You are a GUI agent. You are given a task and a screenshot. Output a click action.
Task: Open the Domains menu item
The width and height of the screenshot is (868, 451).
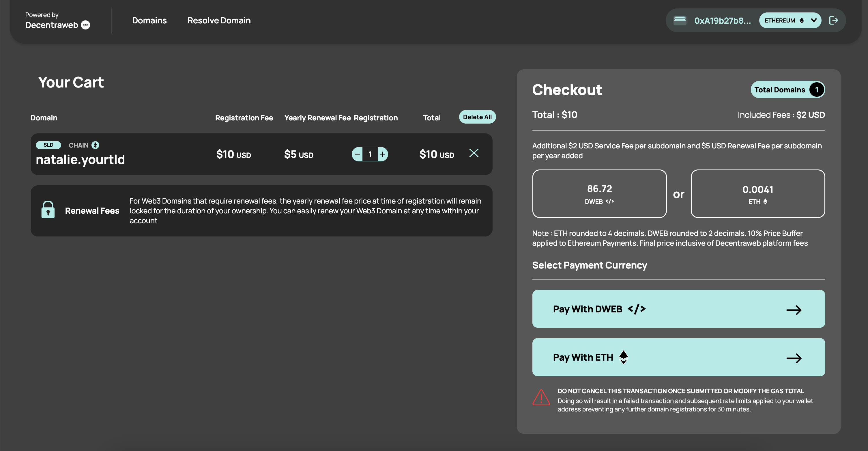tap(149, 20)
